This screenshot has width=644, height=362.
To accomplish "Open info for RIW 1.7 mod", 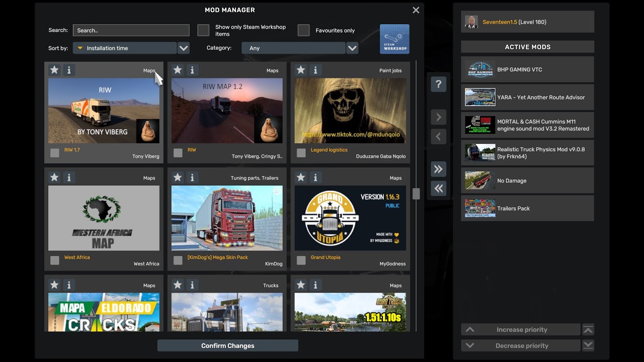I will [69, 70].
